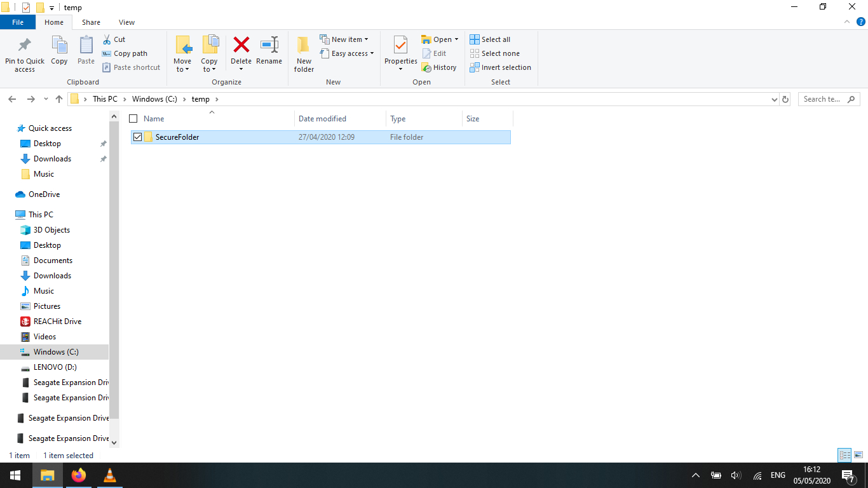Click the Delete icon in ribbon

tap(241, 46)
